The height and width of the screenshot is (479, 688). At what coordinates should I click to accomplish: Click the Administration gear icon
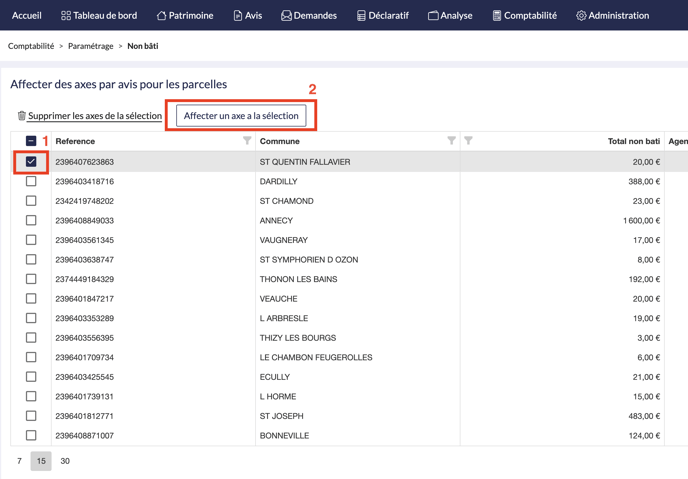coord(581,16)
